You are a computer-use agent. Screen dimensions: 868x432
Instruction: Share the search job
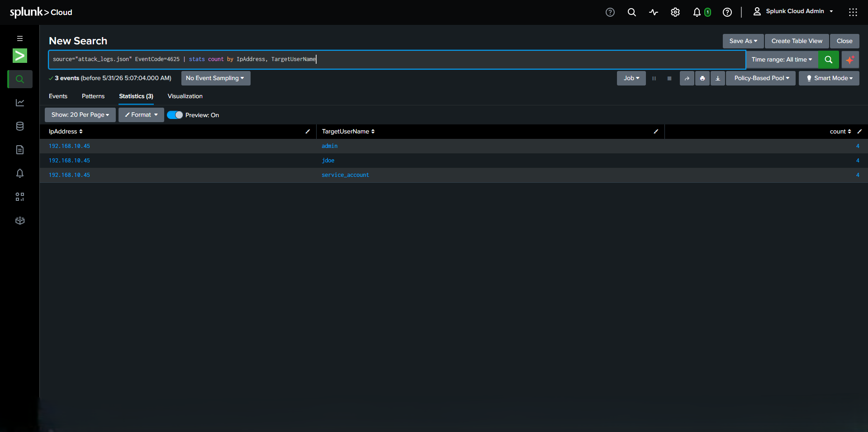[687, 78]
